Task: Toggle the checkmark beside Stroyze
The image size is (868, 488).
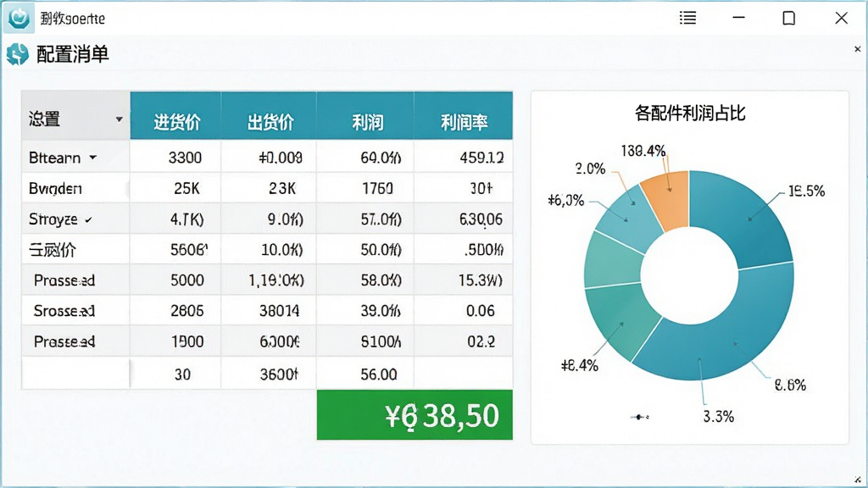Action: (x=88, y=219)
